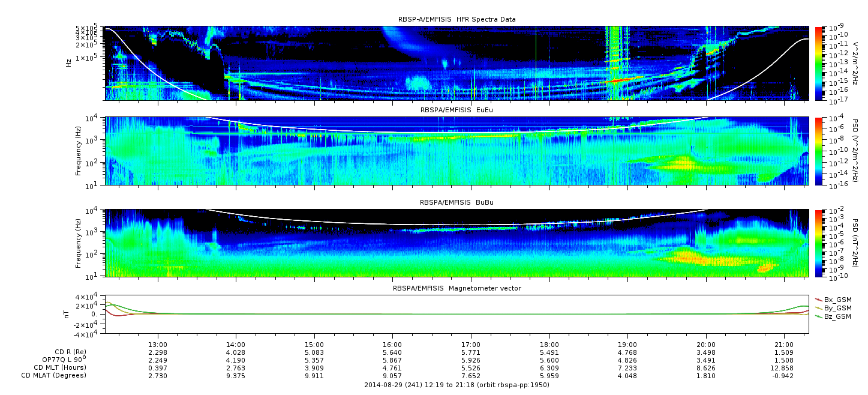868x395 pixels.
Task: Click the By_GSM legend entry
Action: (837, 307)
